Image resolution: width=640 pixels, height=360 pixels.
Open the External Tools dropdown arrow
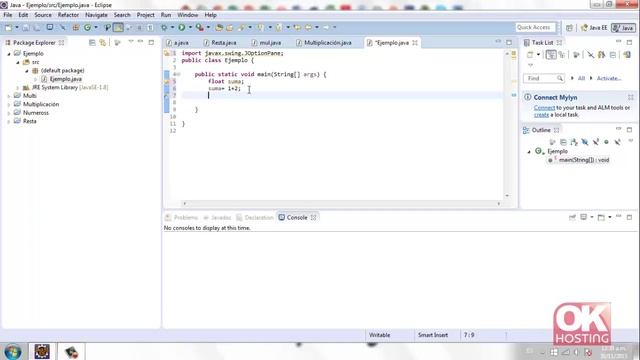[208, 27]
